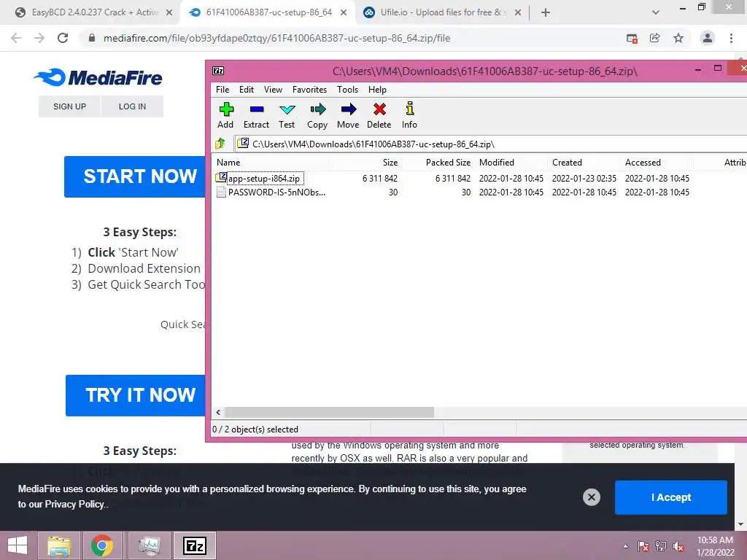Viewport: 747px width, 560px height.
Task: Open the File menu in 7-Zip
Action: (x=222, y=90)
